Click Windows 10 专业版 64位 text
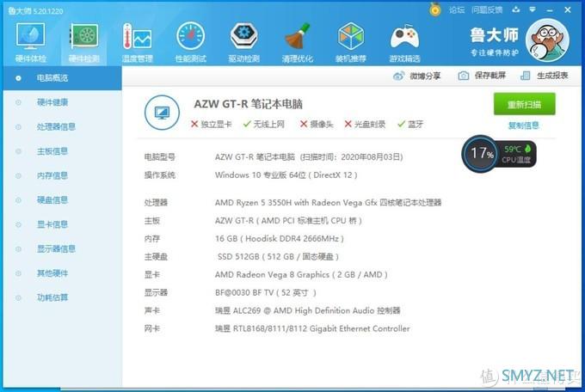Screen dimensions: 585x392 pos(286,175)
